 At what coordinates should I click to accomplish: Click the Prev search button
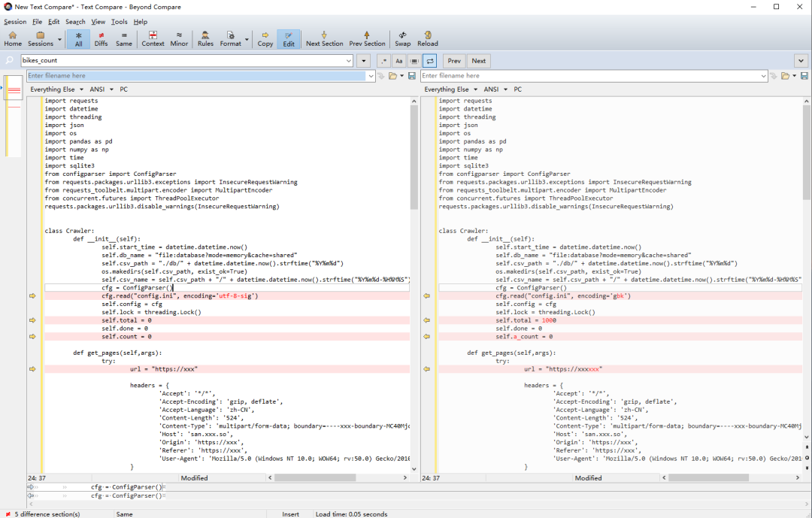(454, 61)
